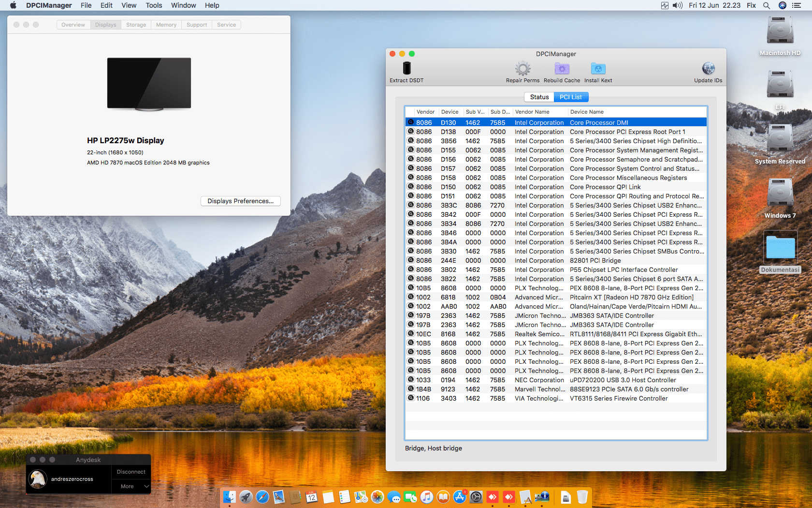Click the Displays Preferences button

[x=240, y=201]
